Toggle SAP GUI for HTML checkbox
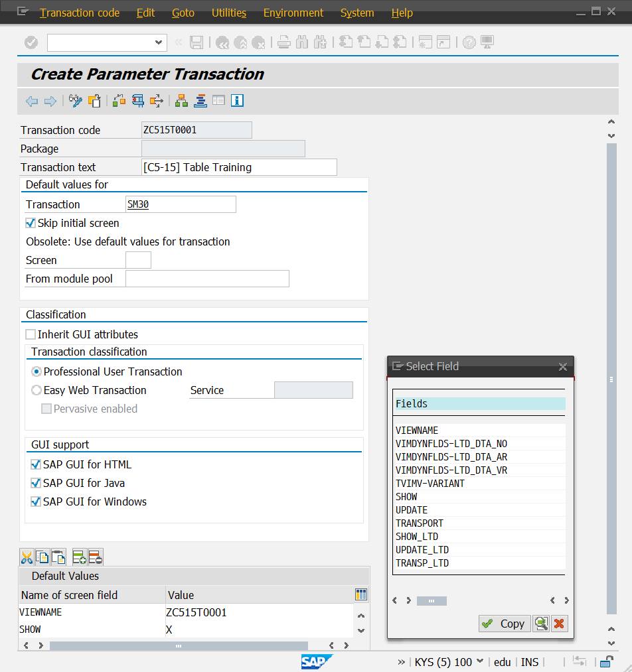632x672 pixels. pyautogui.click(x=36, y=464)
